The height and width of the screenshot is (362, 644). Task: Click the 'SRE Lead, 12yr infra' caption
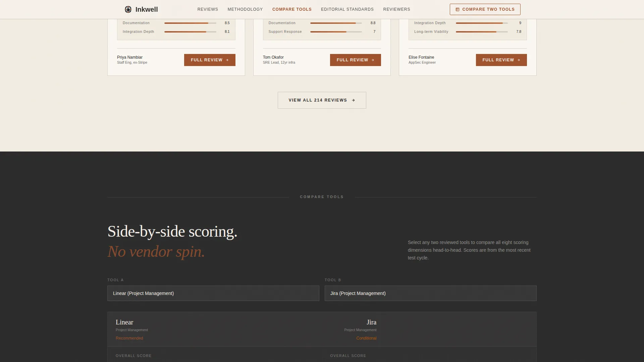tap(279, 63)
